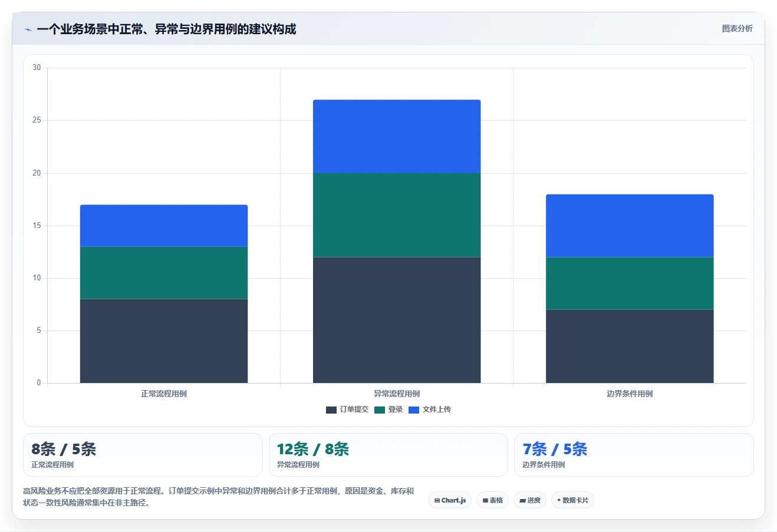
Task: Toggle 登录 dataset in chart legend
Action: [x=388, y=409]
